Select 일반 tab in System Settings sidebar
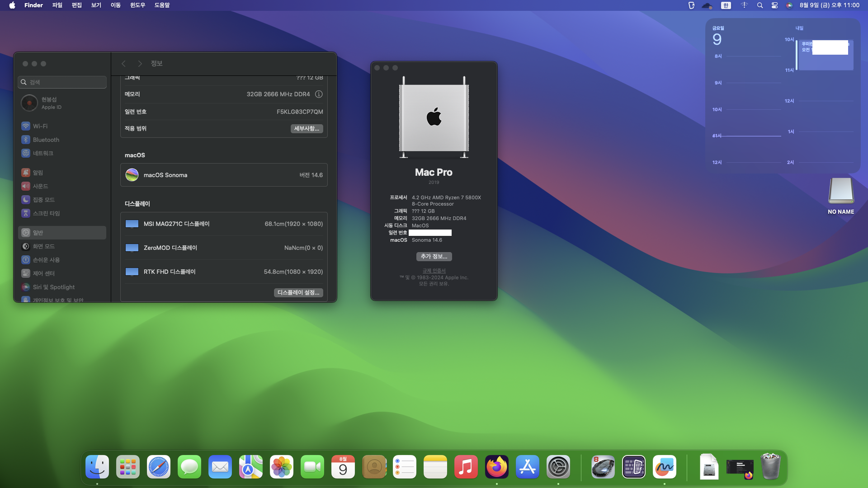 click(61, 232)
